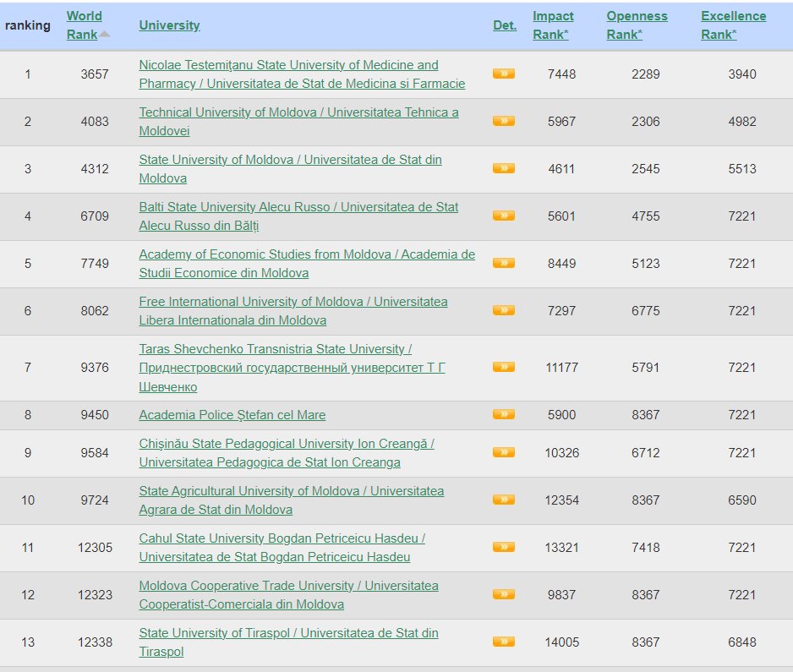Select world rank value 9376
The image size is (793, 672).
pyautogui.click(x=95, y=367)
